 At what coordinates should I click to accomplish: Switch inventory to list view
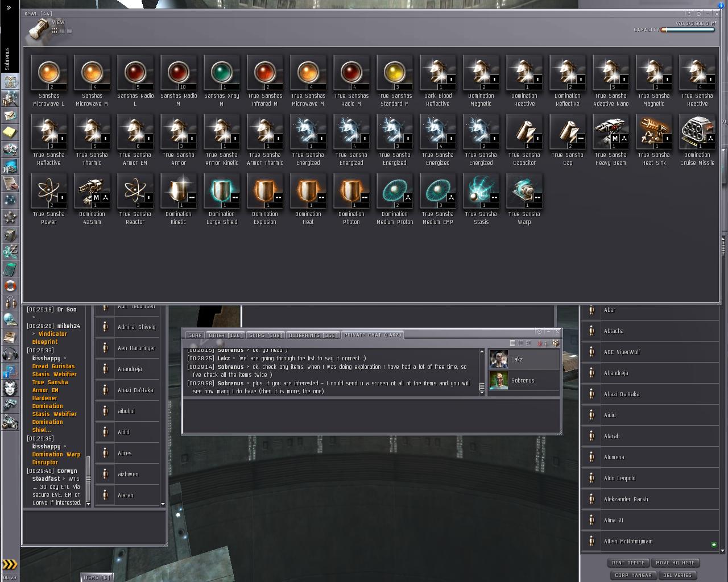pyautogui.click(x=69, y=31)
